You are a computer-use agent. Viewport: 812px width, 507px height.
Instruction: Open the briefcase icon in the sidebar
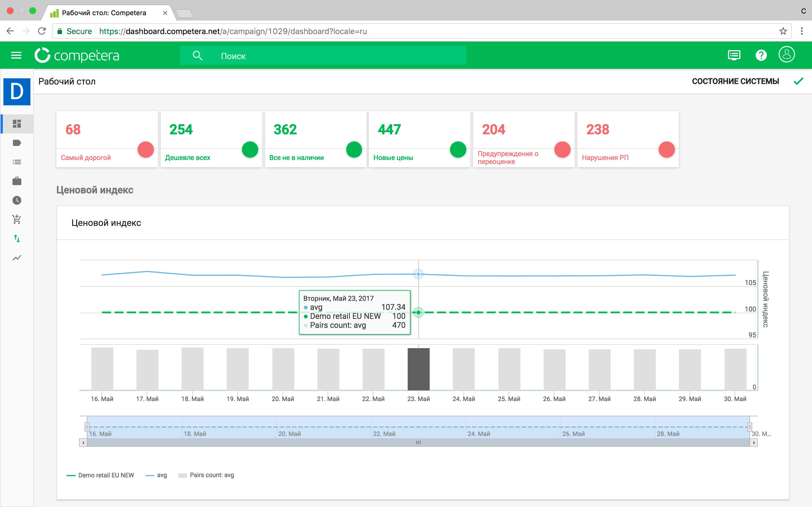coord(17,181)
